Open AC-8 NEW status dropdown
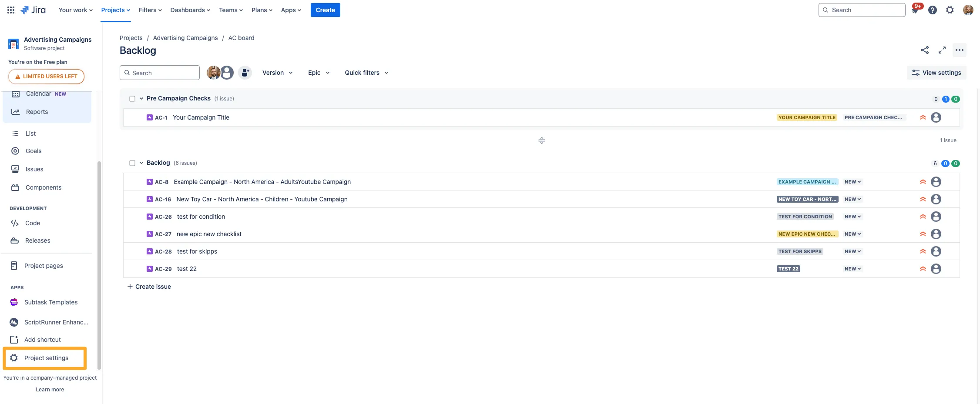 (852, 182)
